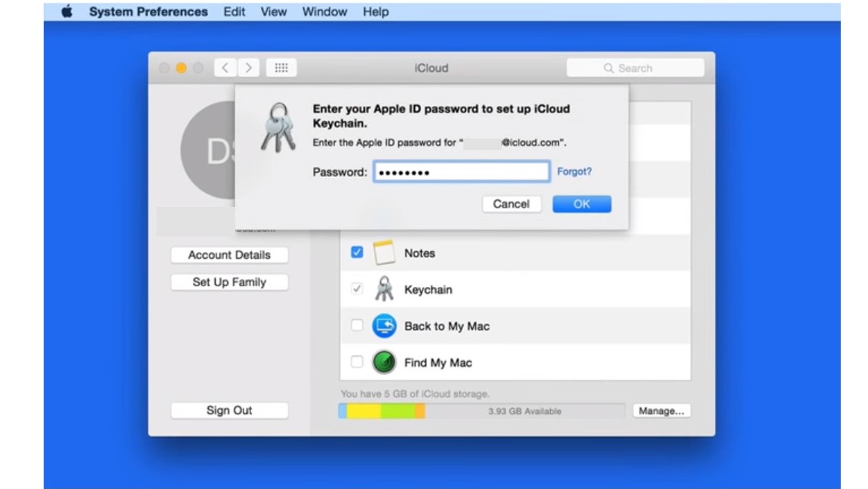Click the Find My Mac radar icon
Image resolution: width=868 pixels, height=489 pixels.
pyautogui.click(x=384, y=363)
